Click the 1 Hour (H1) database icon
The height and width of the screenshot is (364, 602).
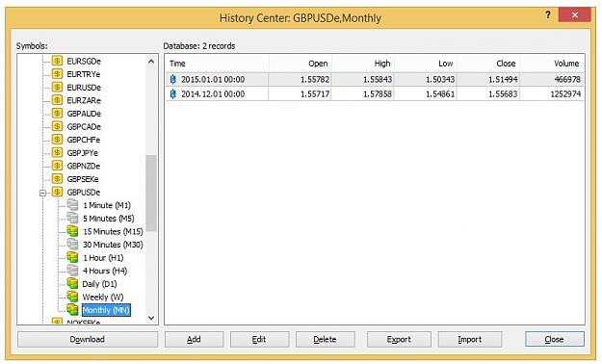tap(72, 257)
